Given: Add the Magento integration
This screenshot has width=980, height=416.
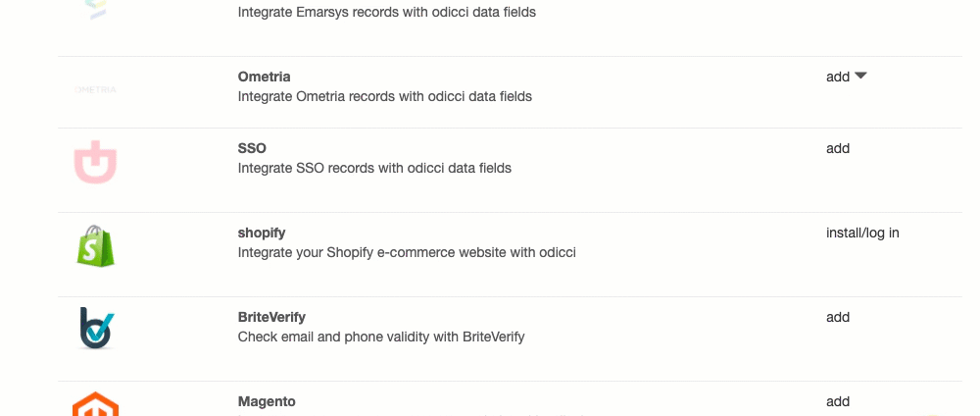Looking at the screenshot, I should click(838, 401).
